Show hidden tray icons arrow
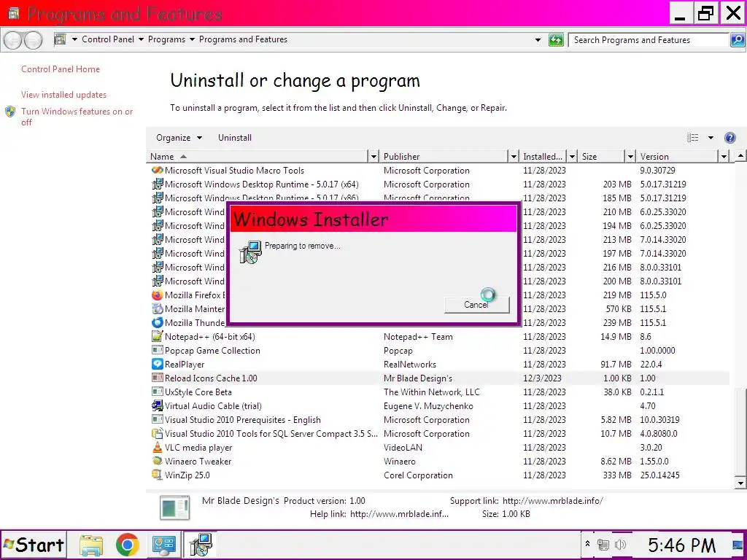Viewport: 747px width, 560px height. pyautogui.click(x=588, y=544)
